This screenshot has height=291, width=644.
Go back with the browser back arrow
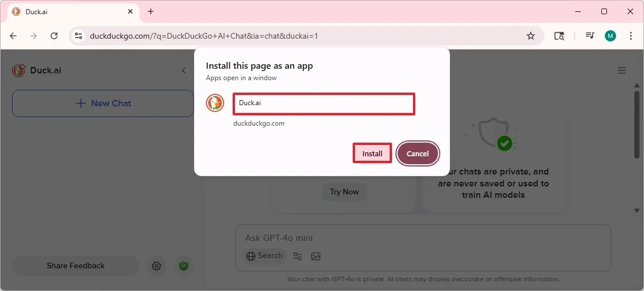tap(13, 36)
